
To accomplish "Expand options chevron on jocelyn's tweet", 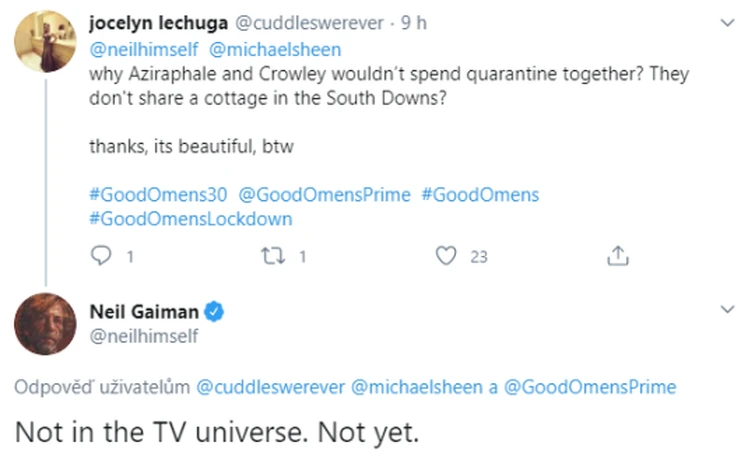I will click(728, 21).
